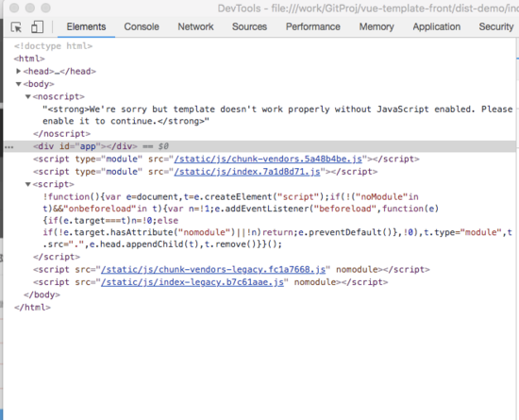Open the chunk-vendors-legacy.fc1a7668.js link
Image resolution: width=519 pixels, height=420 pixels.
[x=213, y=270]
